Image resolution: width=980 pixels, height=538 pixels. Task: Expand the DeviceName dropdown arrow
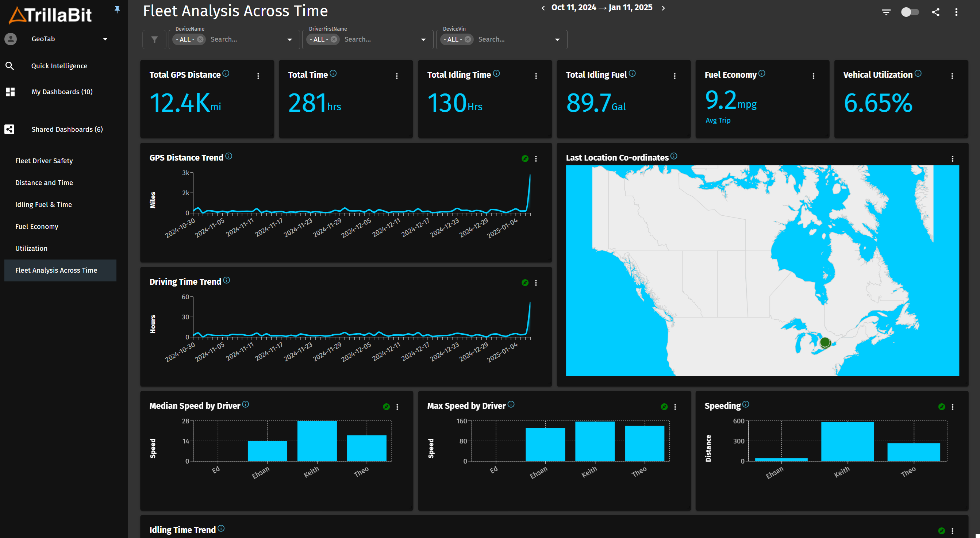(x=289, y=39)
